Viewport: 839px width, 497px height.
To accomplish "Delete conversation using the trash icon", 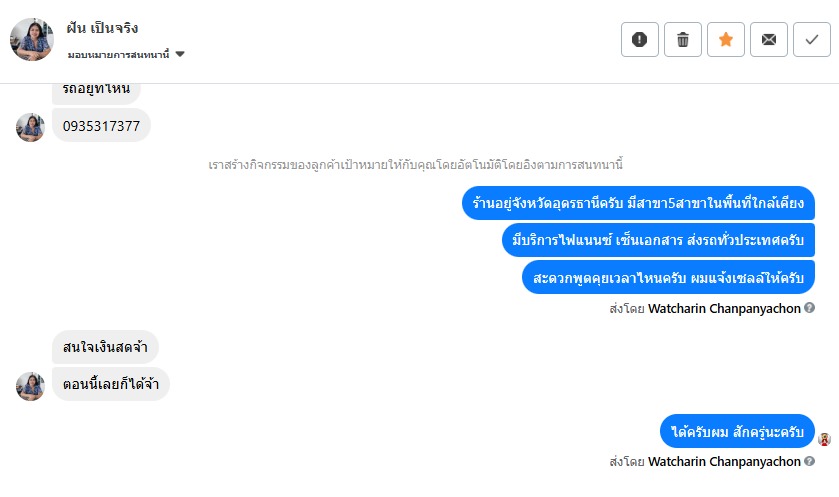I will (683, 40).
